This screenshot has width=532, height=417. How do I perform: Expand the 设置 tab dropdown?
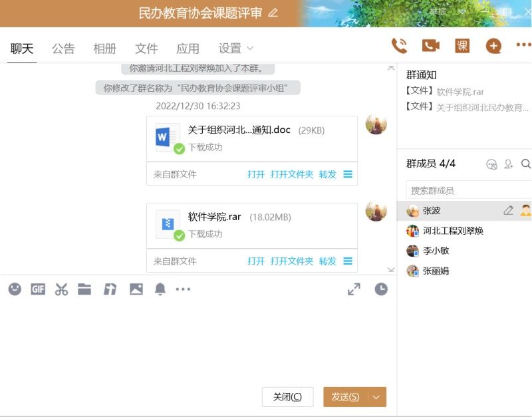[x=250, y=48]
